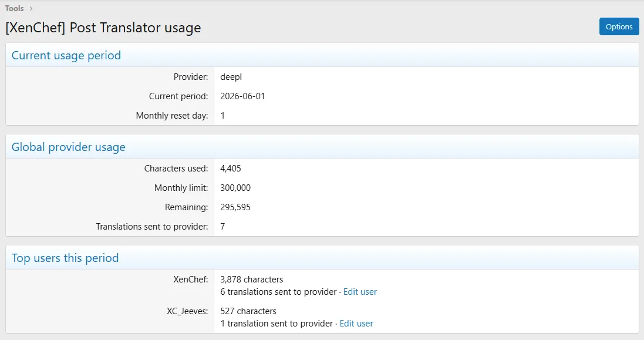Select the Current usage period heading
The width and height of the screenshot is (644, 340).
(x=66, y=55)
